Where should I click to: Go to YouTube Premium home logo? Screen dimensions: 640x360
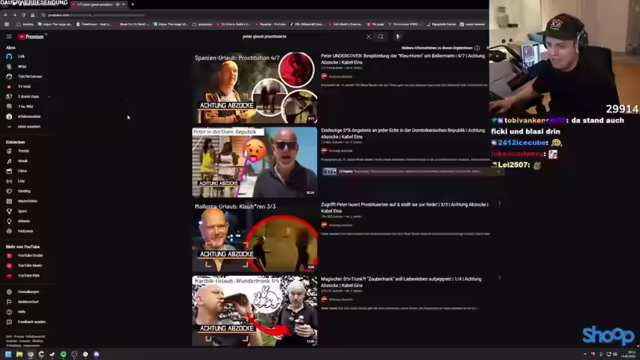pos(31,36)
